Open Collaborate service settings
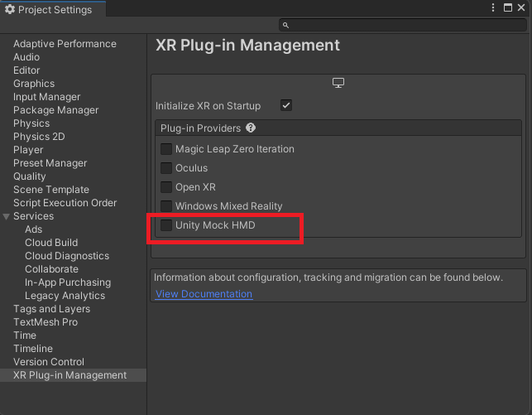The image size is (532, 415). [x=51, y=269]
